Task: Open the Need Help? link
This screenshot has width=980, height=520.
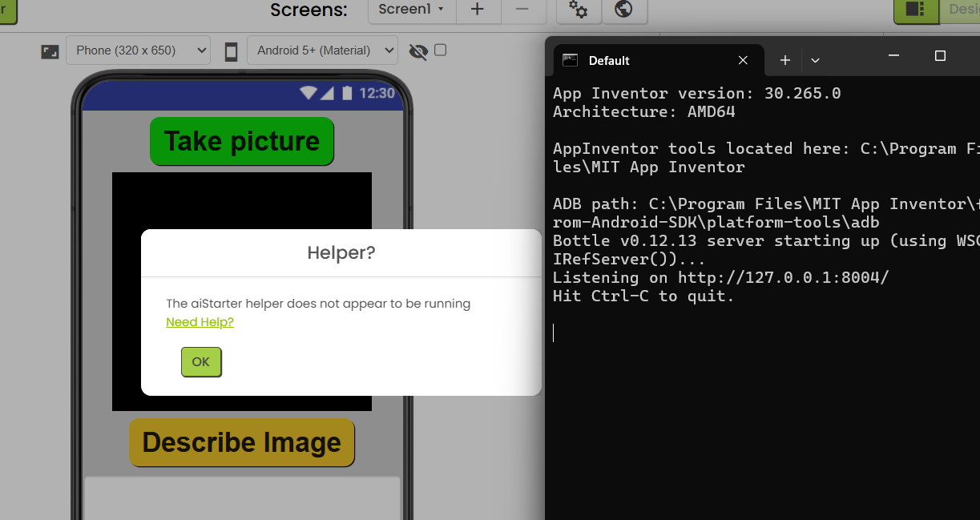Action: [x=200, y=322]
